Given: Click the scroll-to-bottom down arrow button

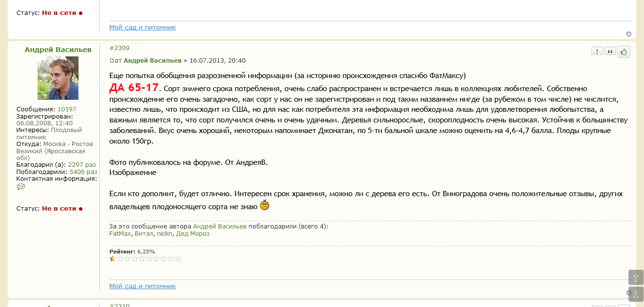Looking at the screenshot, I should coord(636,294).
